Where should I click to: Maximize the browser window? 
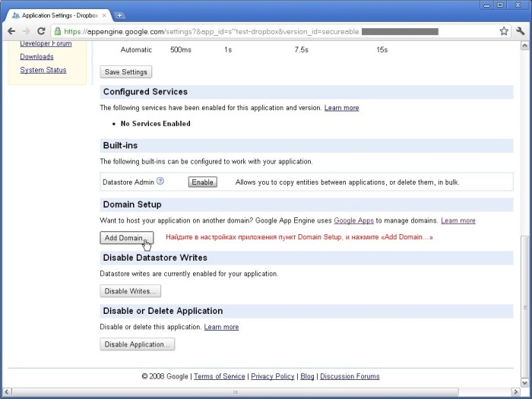(500, 5)
